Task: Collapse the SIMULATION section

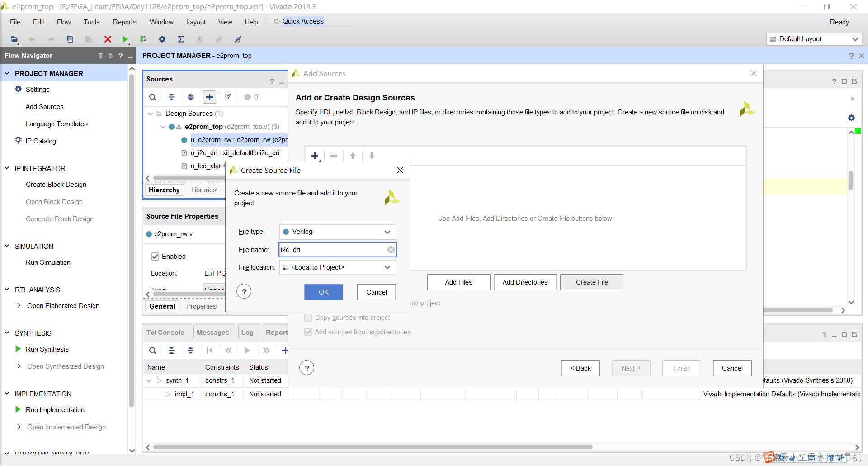Action: [x=7, y=246]
